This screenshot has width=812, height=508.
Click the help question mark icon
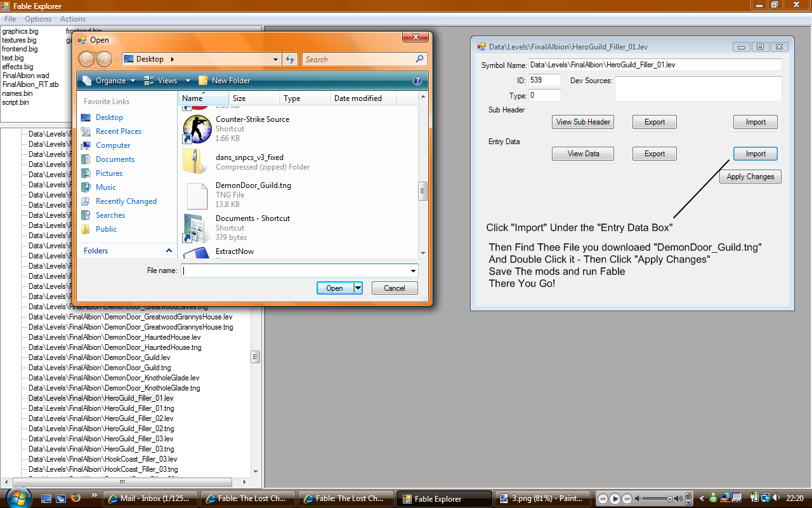tap(417, 81)
